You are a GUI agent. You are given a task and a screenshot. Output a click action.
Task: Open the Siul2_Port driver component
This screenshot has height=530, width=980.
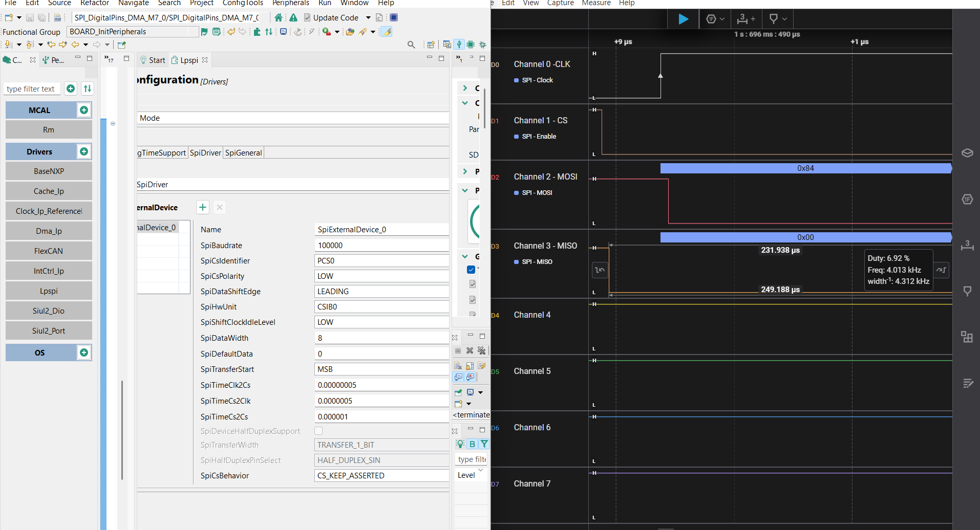(49, 330)
